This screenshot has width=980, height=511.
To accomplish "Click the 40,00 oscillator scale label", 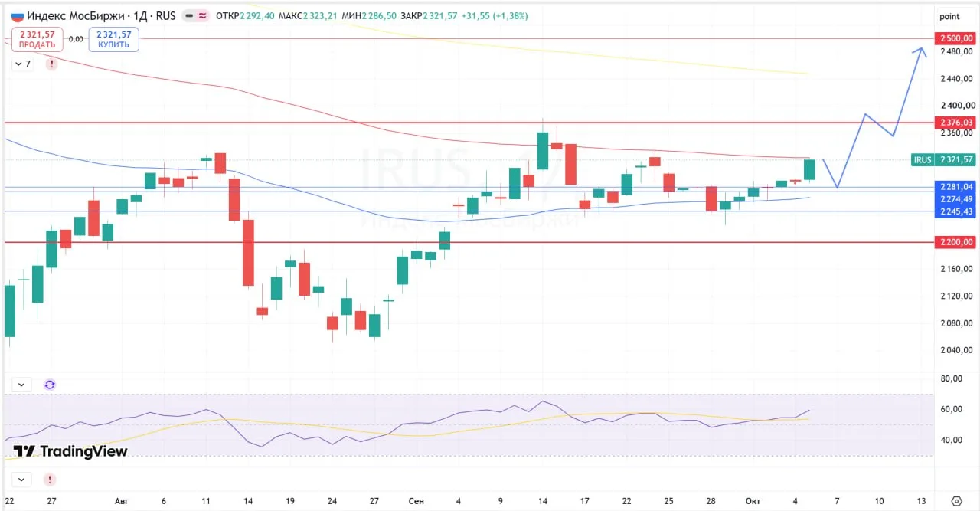I will pos(951,440).
